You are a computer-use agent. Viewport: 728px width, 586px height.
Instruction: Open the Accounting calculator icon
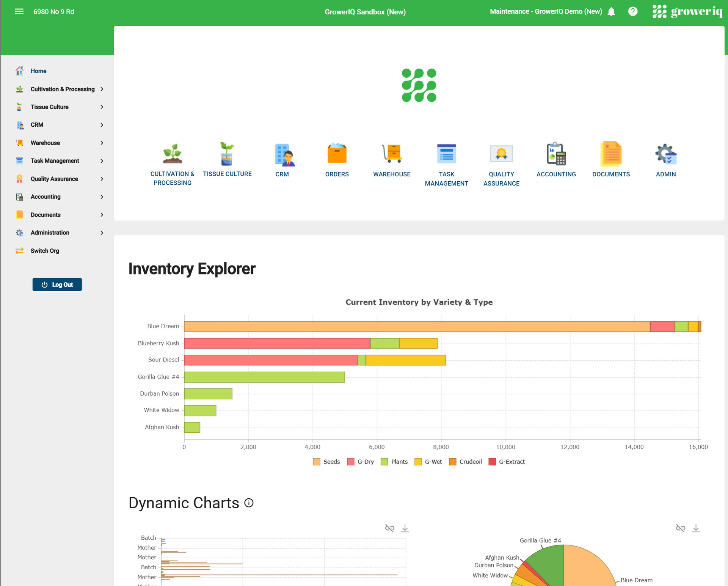pos(556,154)
